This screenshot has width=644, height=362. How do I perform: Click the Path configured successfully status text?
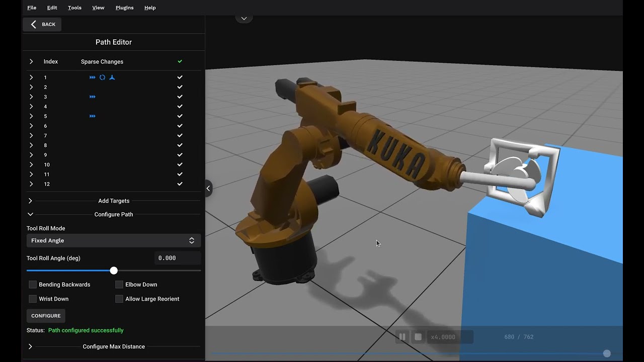pyautogui.click(x=86, y=330)
